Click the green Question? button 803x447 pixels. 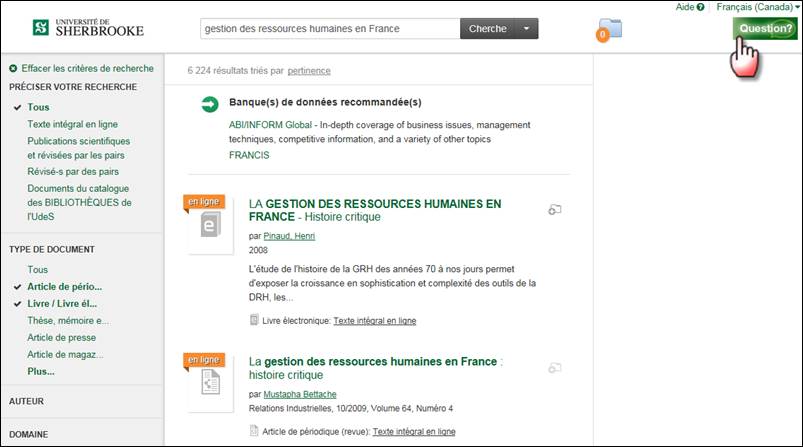(x=766, y=29)
